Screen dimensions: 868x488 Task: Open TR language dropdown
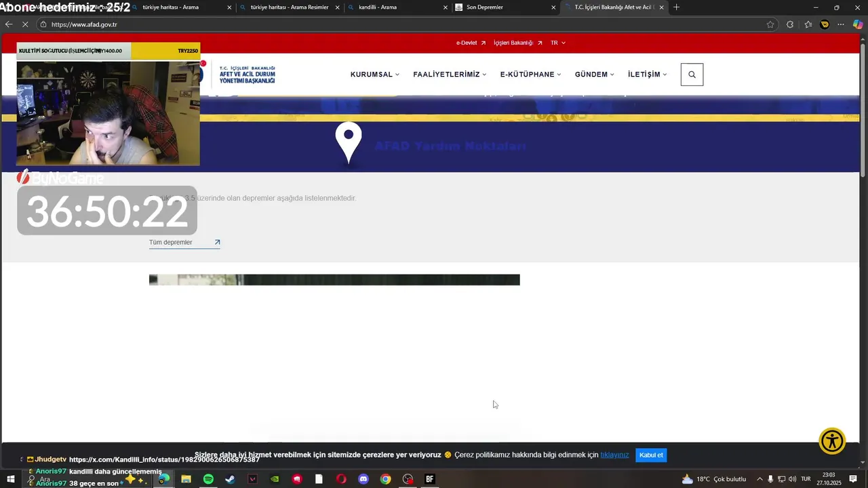click(557, 43)
